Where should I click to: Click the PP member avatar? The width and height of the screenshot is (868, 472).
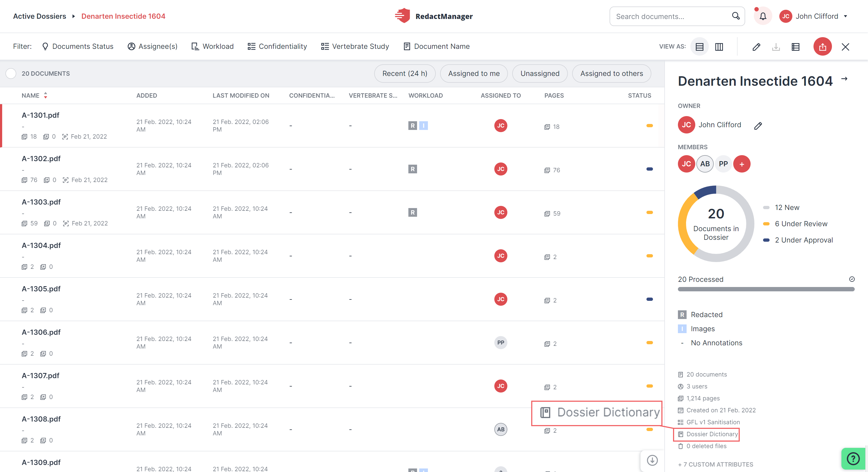(723, 164)
